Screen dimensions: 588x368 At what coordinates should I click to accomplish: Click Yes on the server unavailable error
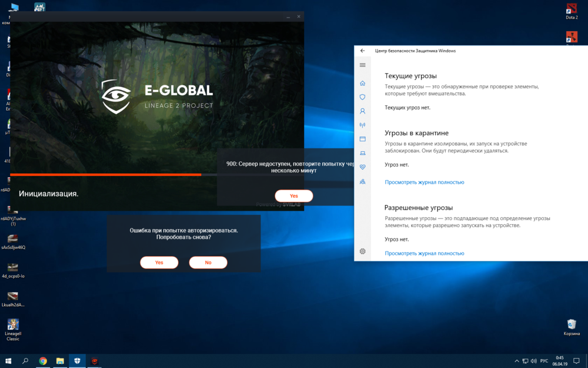[x=293, y=196]
